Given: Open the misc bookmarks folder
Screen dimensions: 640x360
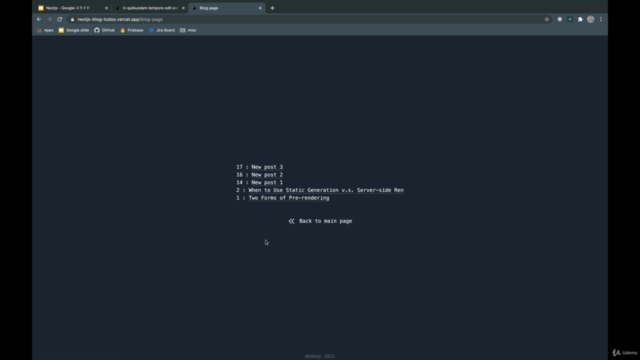Looking at the screenshot, I should (x=188, y=30).
